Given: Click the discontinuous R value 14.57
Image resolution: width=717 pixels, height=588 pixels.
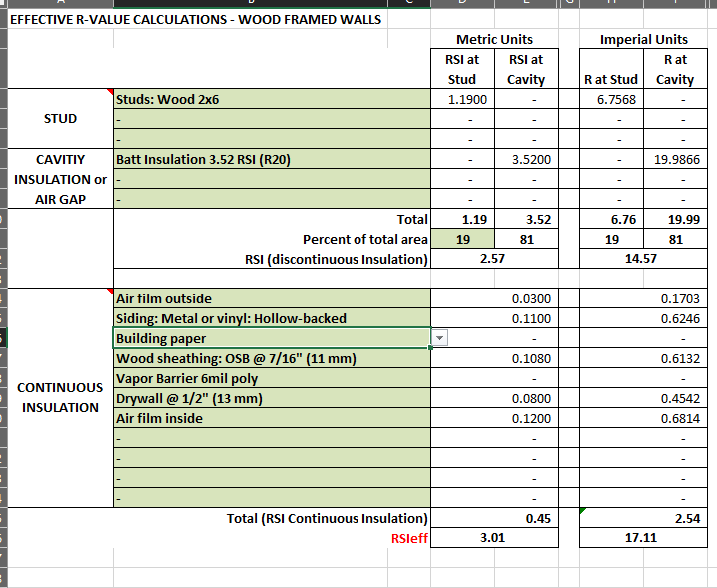Looking at the screenshot, I should click(643, 259).
